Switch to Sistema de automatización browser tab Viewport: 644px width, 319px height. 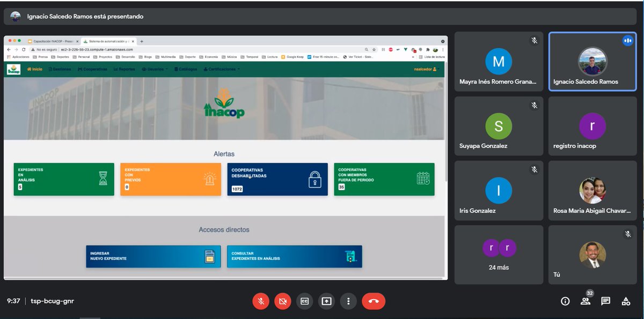coord(108,41)
